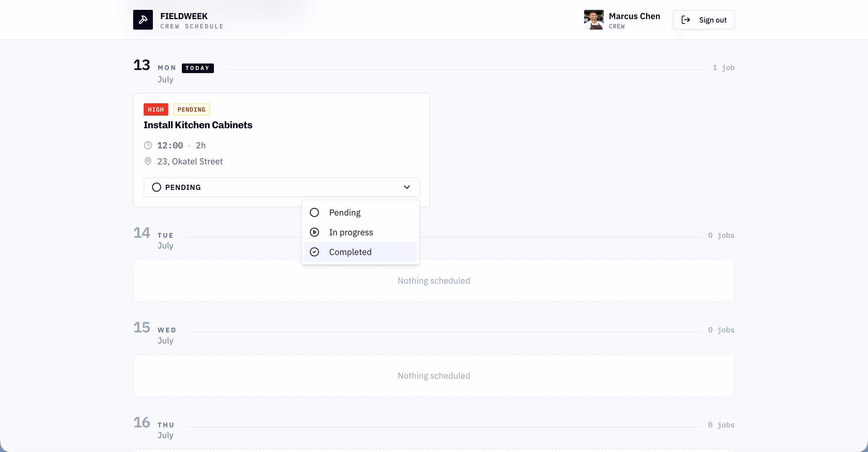The image size is (868, 452).
Task: Open the PENDING status dropdown
Action: 281,187
